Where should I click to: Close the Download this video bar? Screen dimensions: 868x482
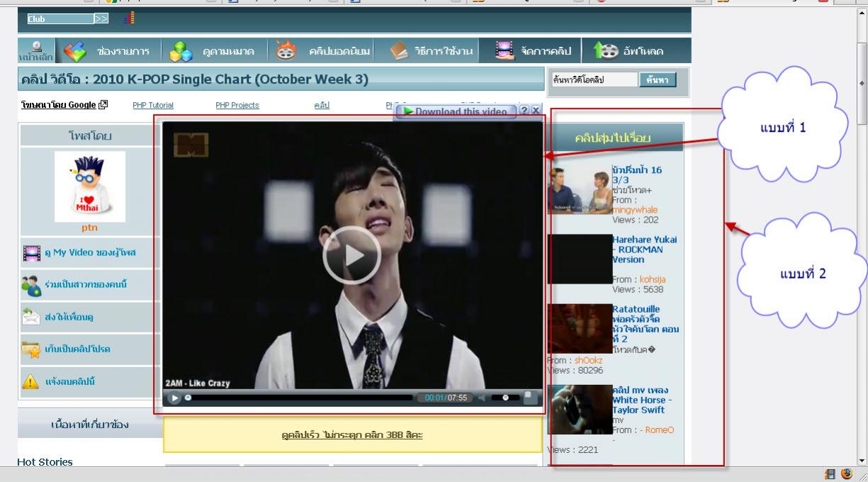[x=536, y=111]
